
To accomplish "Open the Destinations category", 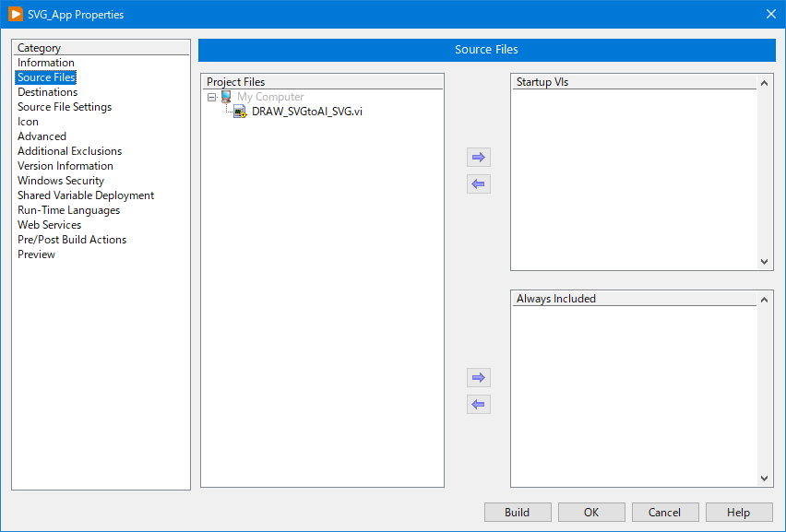I will point(47,91).
